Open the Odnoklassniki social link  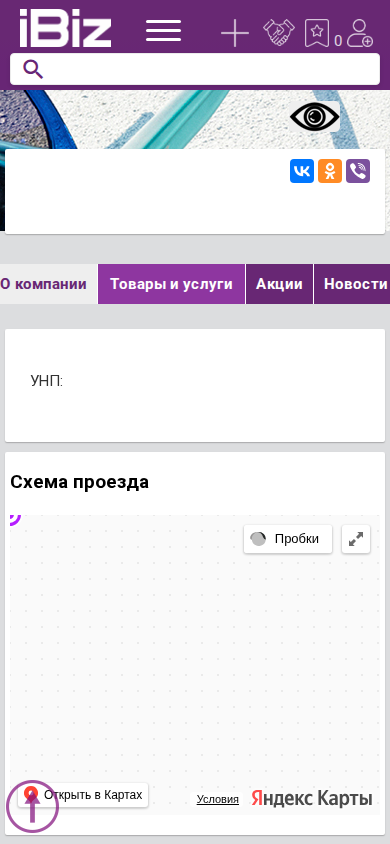(330, 171)
